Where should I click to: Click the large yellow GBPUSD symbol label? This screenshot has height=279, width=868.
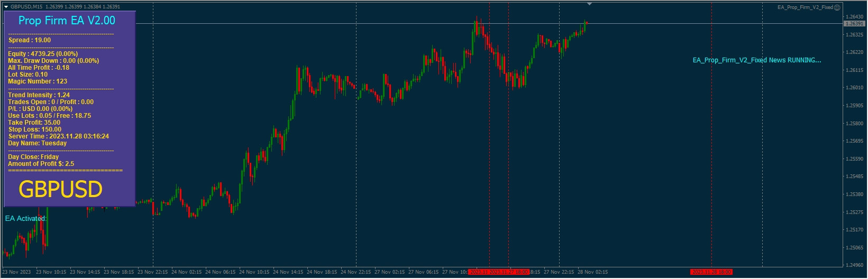(61, 190)
